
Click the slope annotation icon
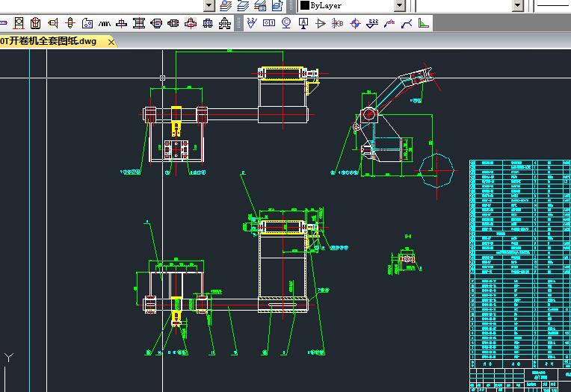pyautogui.click(x=389, y=23)
